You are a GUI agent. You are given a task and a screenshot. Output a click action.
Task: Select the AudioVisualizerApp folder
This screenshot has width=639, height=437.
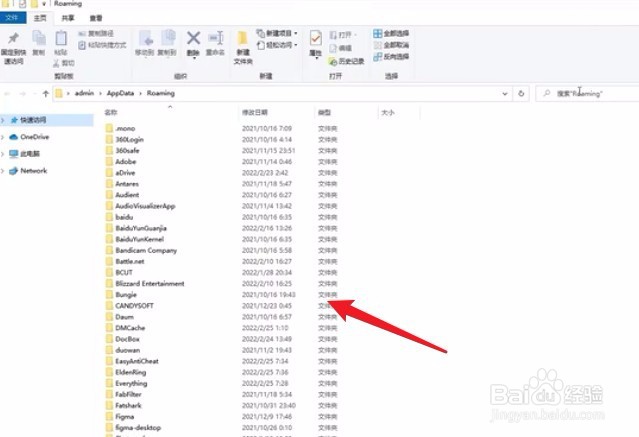[x=145, y=206]
